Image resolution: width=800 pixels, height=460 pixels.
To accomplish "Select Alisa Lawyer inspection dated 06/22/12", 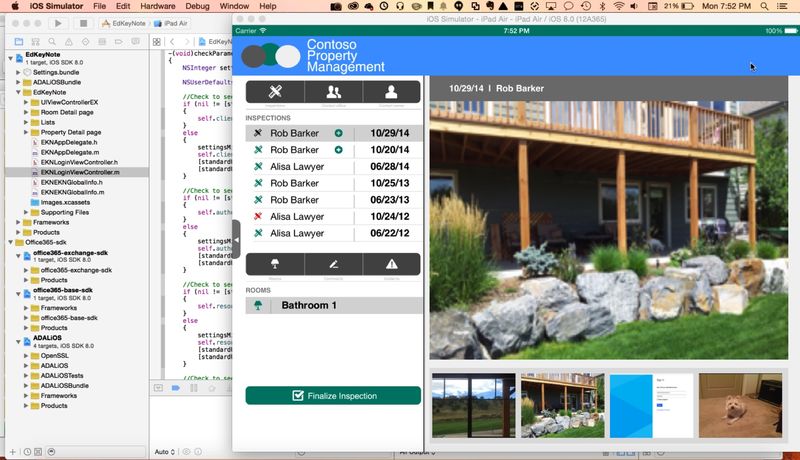I will coord(334,234).
